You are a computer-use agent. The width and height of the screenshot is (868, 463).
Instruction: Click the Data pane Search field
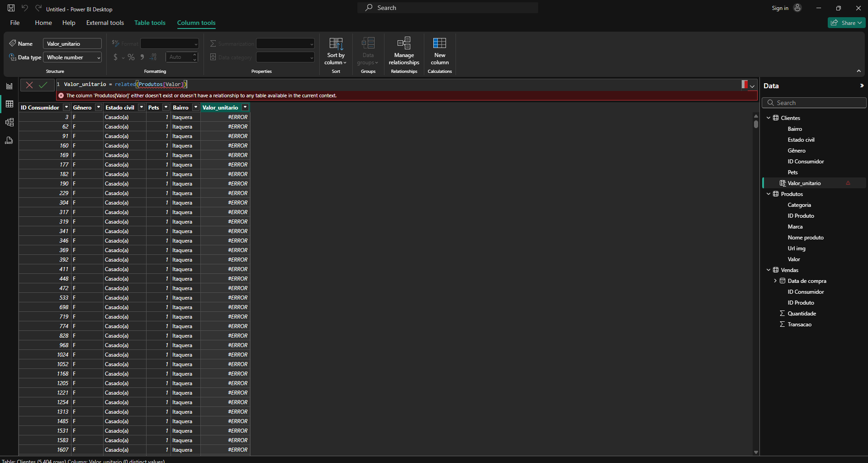click(814, 103)
